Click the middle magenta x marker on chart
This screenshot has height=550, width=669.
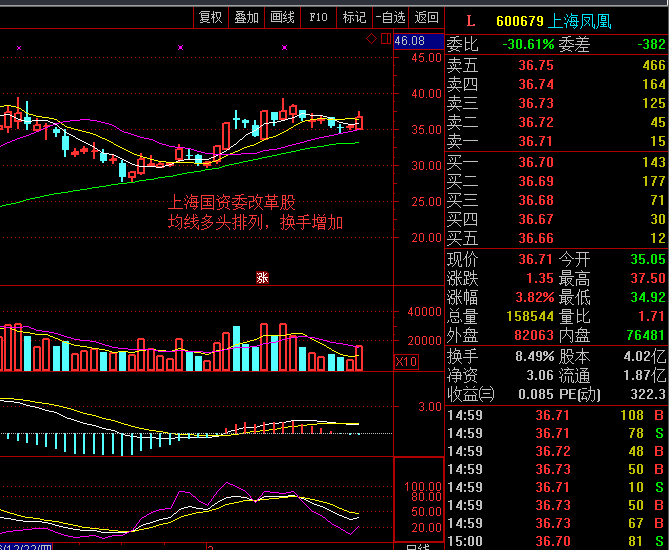click(x=180, y=47)
